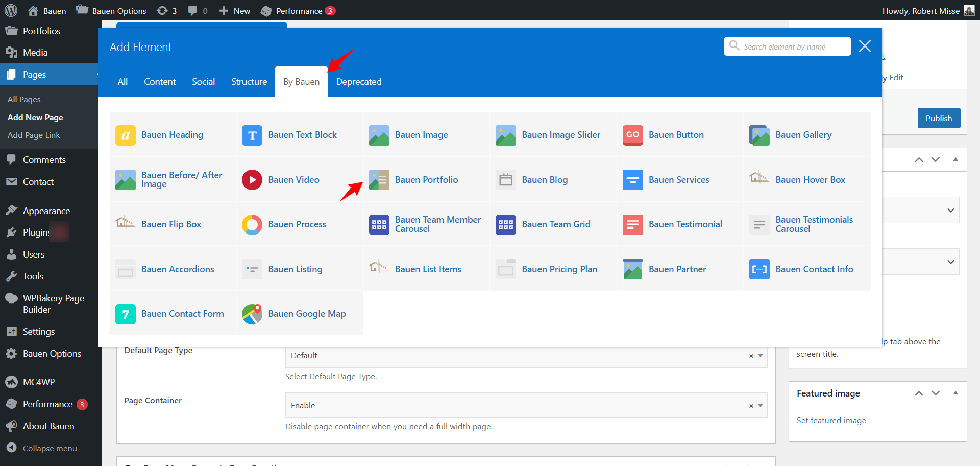This screenshot has width=980, height=466.
Task: Open the Media library menu
Action: click(49, 53)
